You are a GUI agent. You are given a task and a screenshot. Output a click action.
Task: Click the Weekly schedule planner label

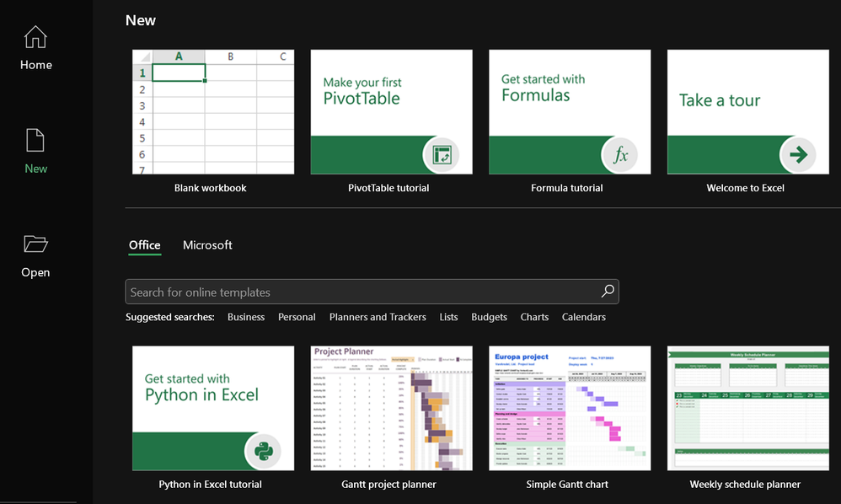(745, 484)
